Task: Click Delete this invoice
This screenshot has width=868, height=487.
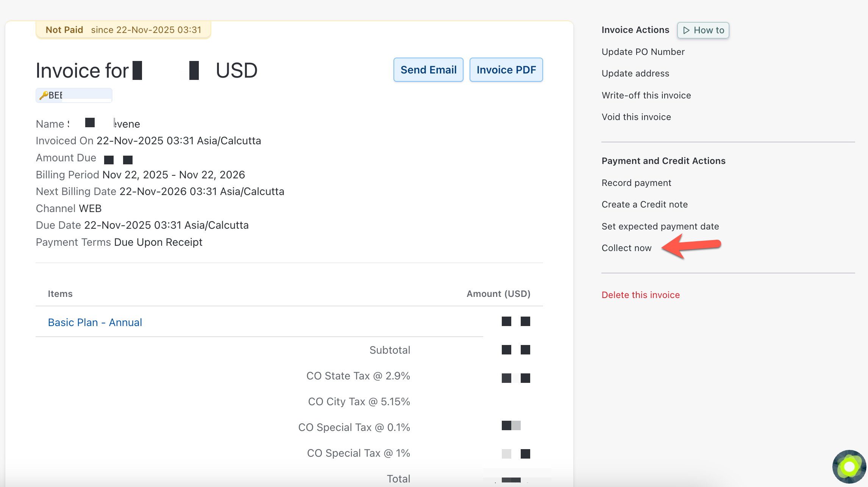Action: (640, 295)
